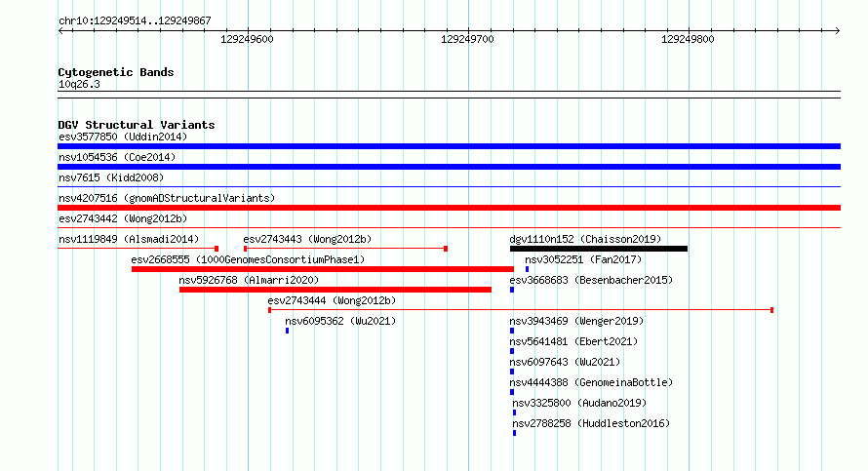Viewport: 868px width, 471px height.
Task: Click ruler position 129249600
Action: pyautogui.click(x=247, y=39)
